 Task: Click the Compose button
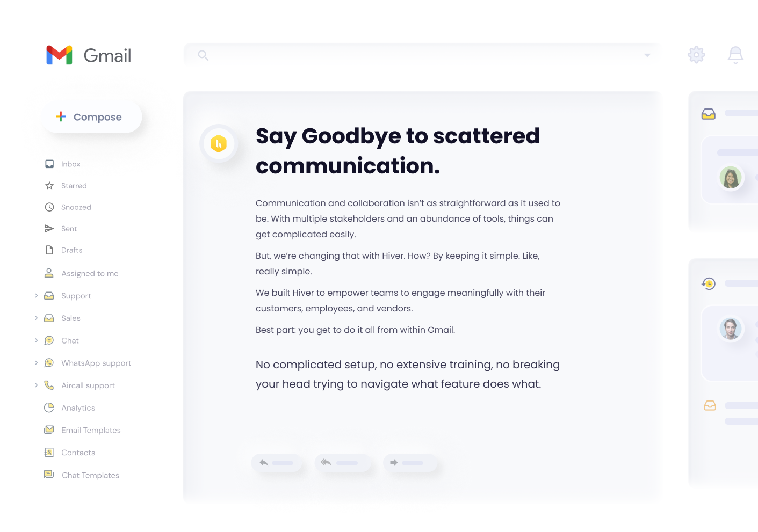[92, 117]
